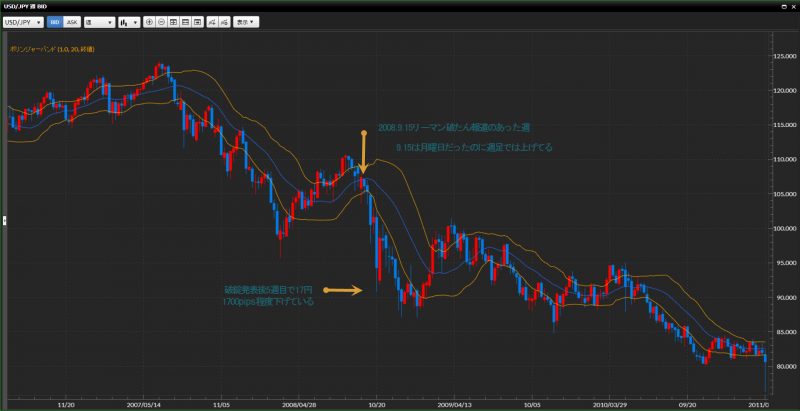Click the zoom in magnifier icon

pos(150,21)
